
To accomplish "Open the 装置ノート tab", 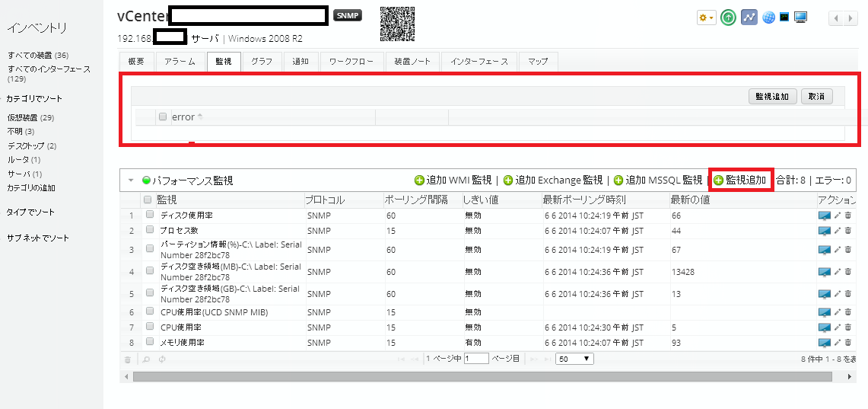I will (x=412, y=62).
